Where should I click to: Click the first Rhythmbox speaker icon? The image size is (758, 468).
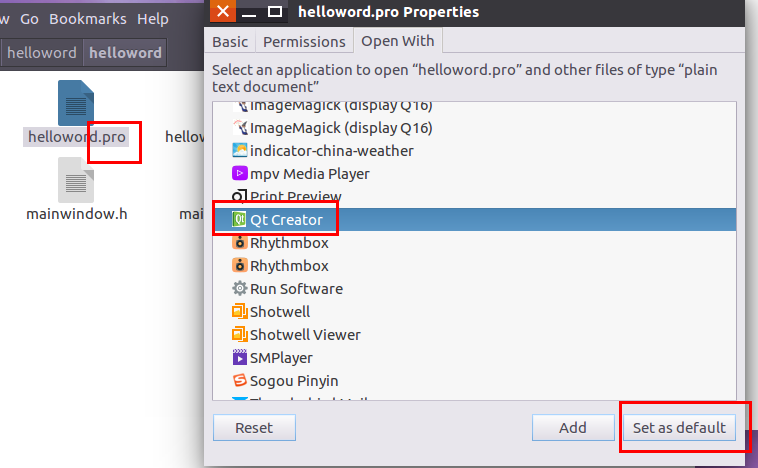pos(239,242)
